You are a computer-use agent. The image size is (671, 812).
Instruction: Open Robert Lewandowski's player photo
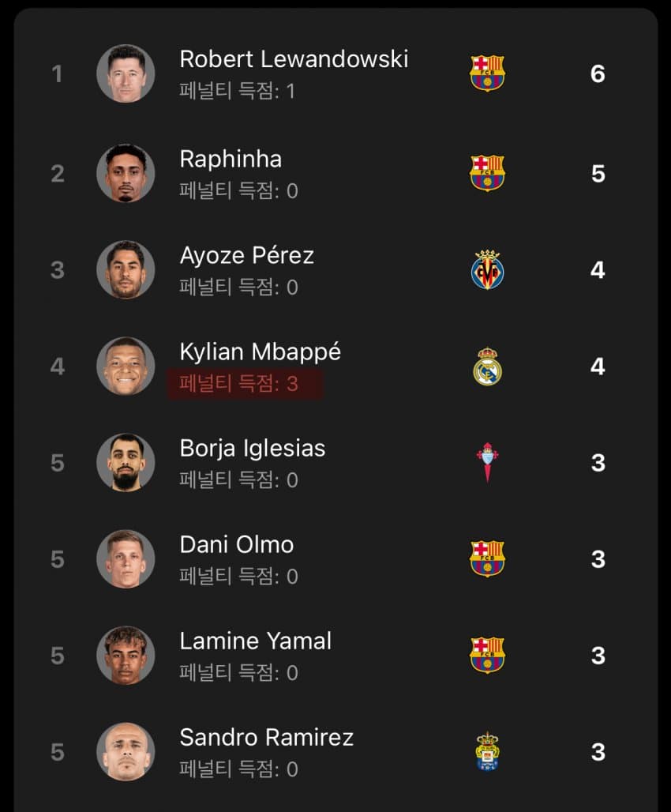(x=126, y=73)
